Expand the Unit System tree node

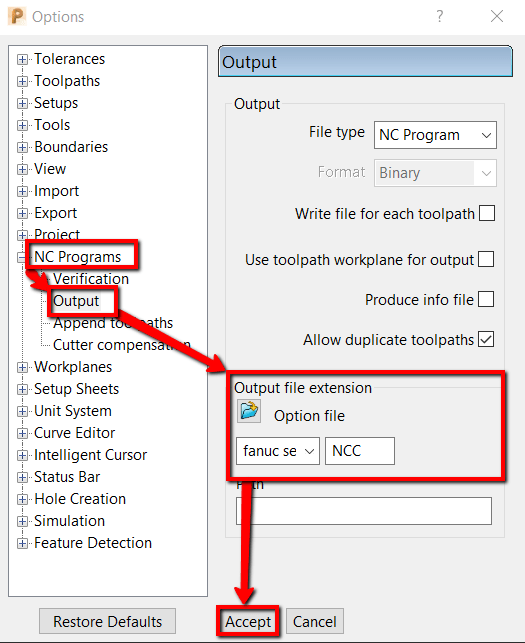(x=22, y=411)
